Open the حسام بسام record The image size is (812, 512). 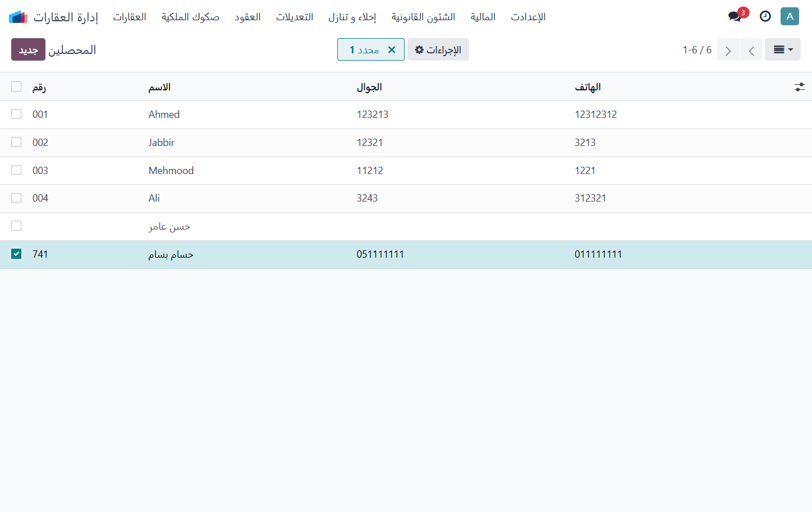pyautogui.click(x=171, y=254)
